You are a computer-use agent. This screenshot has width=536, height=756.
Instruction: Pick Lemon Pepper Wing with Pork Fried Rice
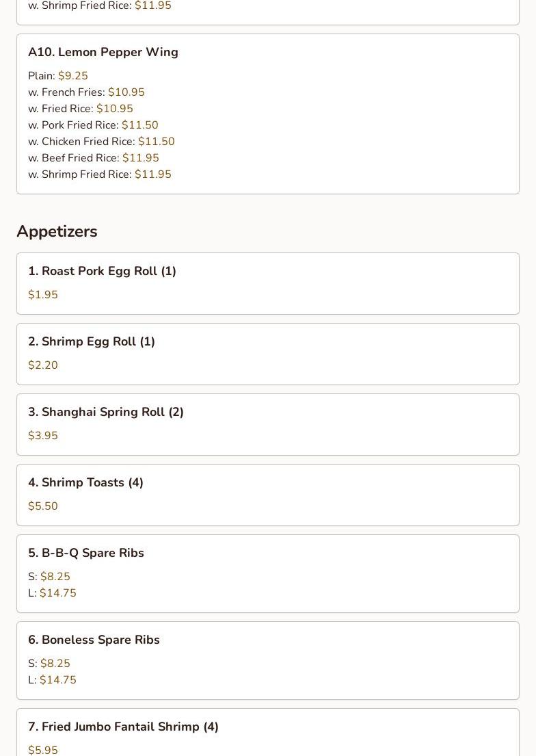[93, 125]
